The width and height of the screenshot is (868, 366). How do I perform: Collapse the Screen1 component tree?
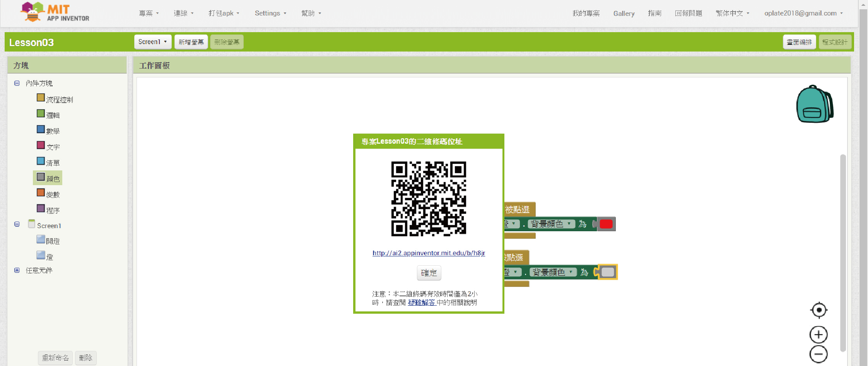coord(17,224)
